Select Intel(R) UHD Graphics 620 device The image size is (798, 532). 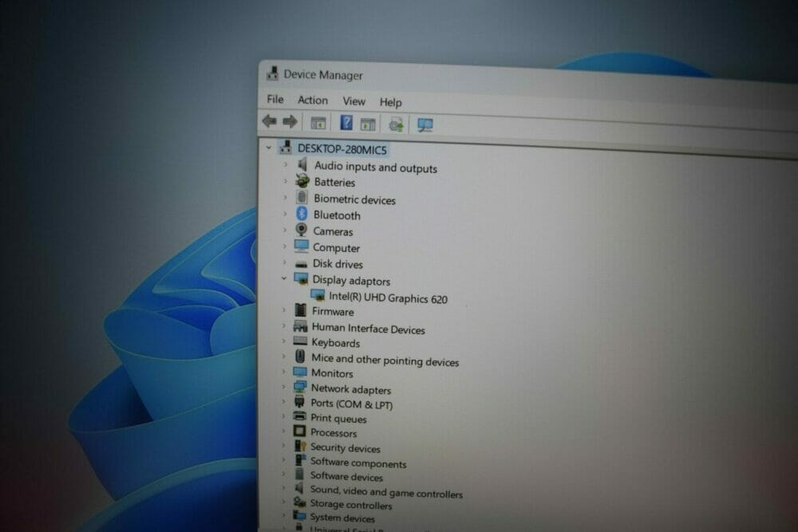pos(389,298)
